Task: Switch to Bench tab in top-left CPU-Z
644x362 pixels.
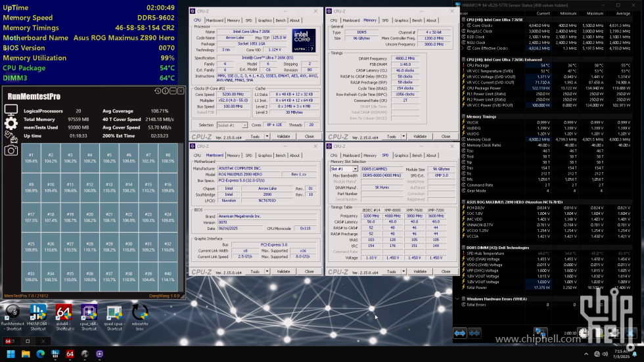Action: click(x=281, y=20)
